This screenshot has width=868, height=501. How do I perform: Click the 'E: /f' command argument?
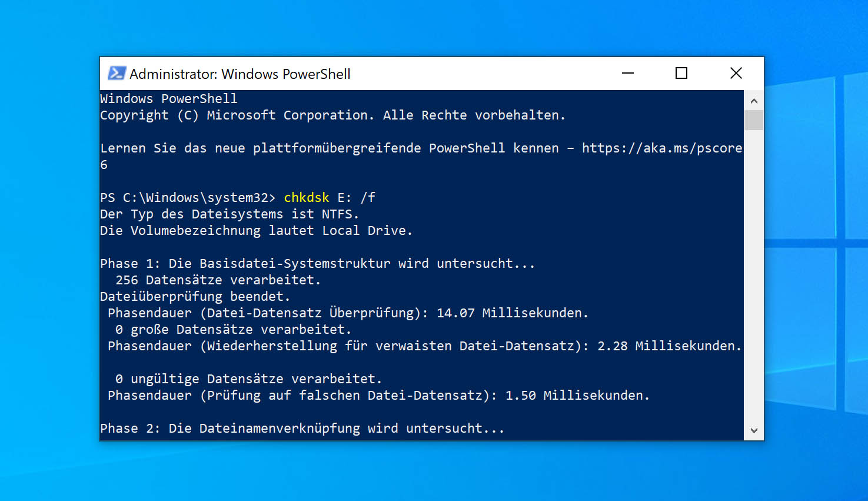tap(357, 198)
